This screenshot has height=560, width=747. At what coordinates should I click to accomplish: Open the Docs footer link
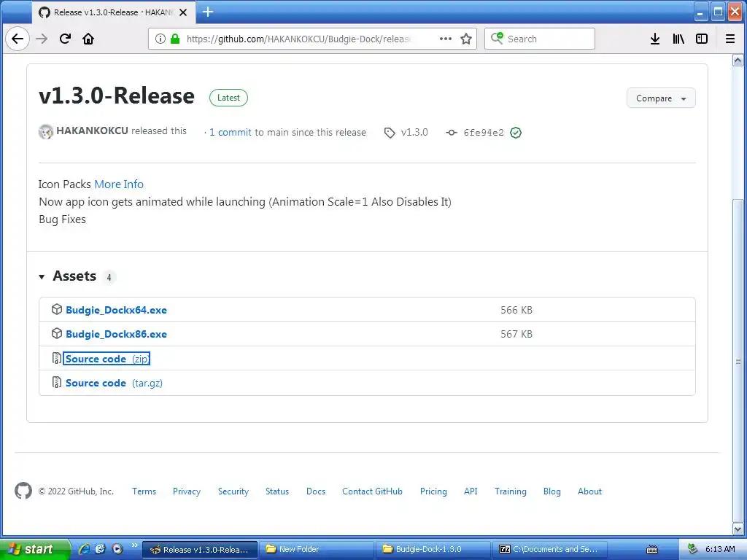pyautogui.click(x=316, y=491)
